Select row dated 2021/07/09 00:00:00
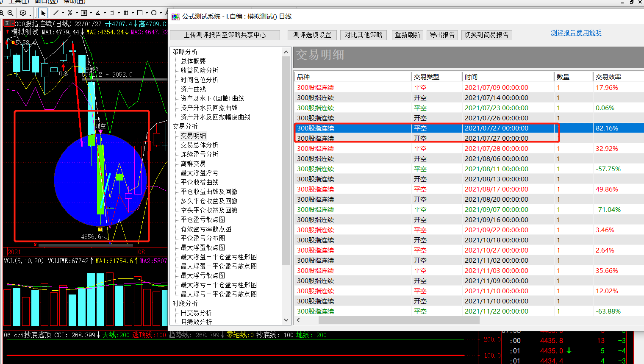The width and height of the screenshot is (644, 364). coord(469,88)
